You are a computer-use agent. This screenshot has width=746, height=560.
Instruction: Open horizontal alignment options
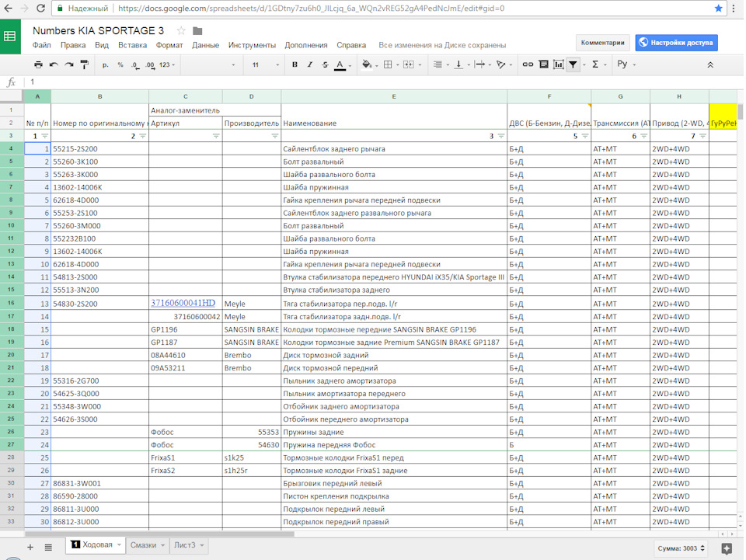[x=438, y=64]
